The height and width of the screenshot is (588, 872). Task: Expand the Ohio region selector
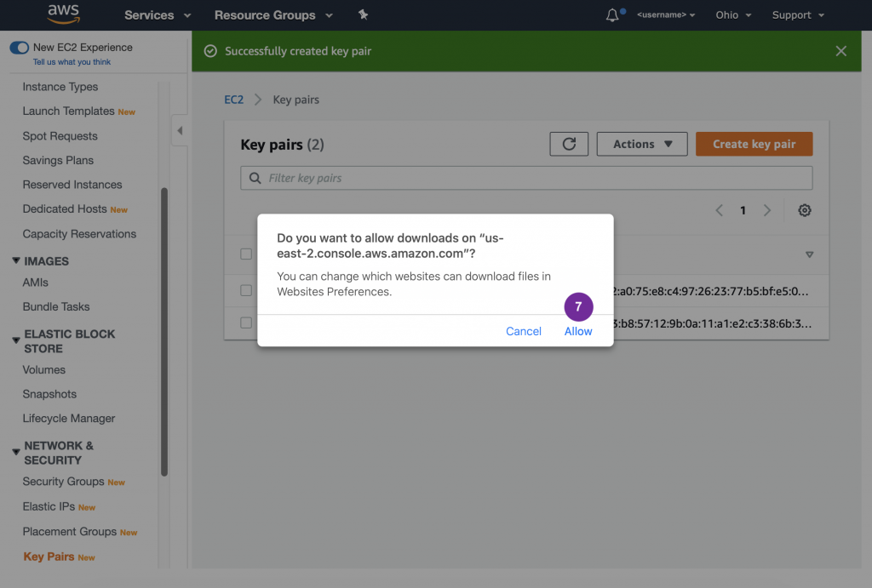733,15
